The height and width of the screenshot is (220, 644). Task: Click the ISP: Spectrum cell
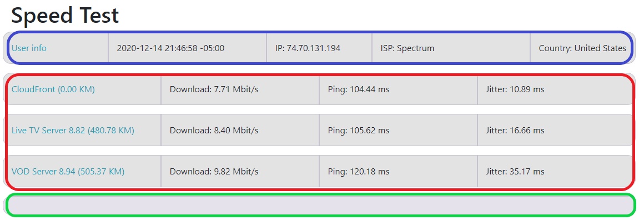pyautogui.click(x=451, y=48)
